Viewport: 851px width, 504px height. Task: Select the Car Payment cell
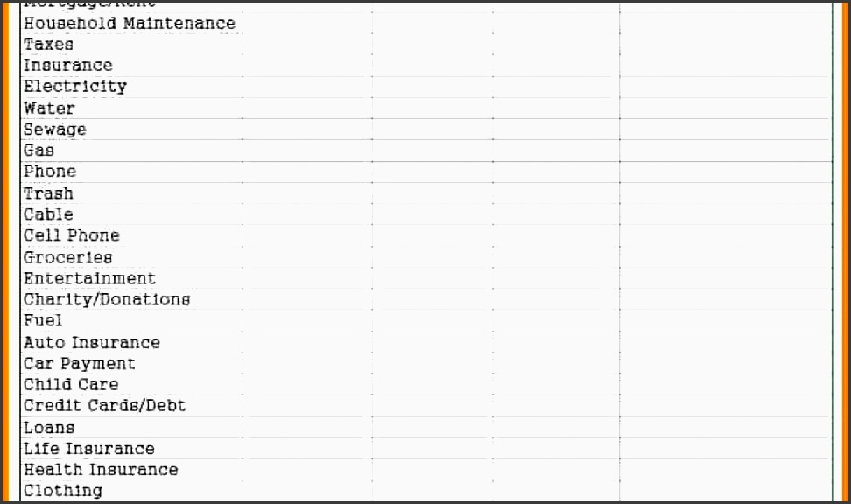80,363
